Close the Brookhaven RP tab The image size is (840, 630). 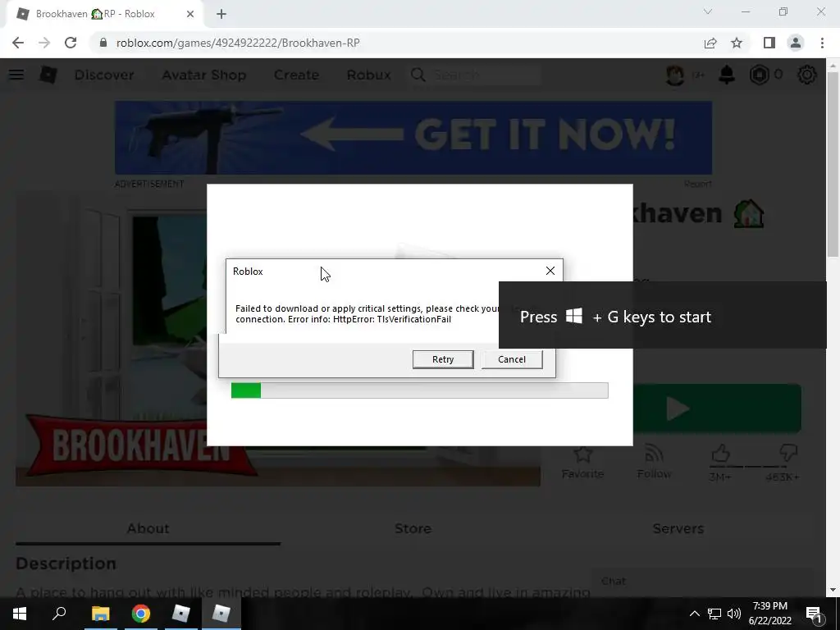(x=190, y=14)
